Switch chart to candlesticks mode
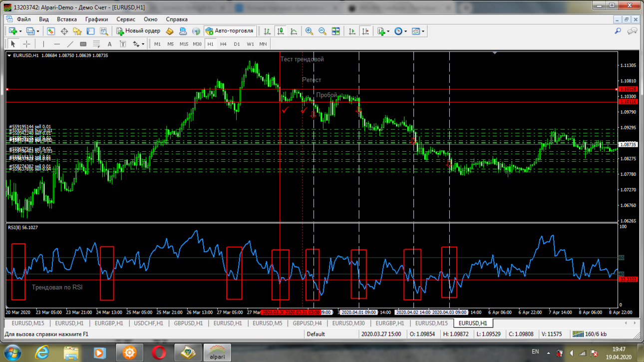This screenshot has height=362, width=644. (281, 31)
